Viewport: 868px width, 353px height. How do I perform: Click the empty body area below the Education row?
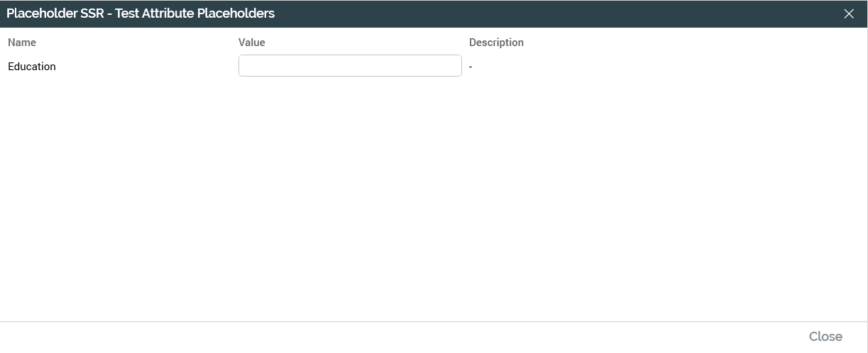(426, 198)
